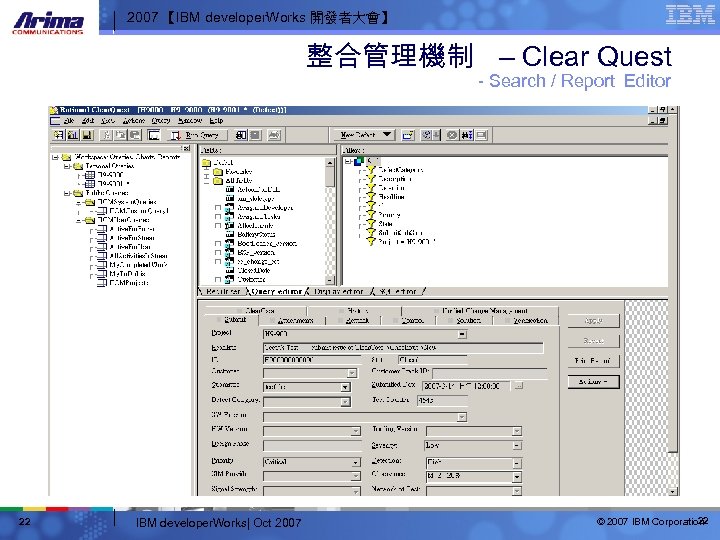The height and width of the screenshot is (540, 720).
Task: Open the Help menu
Action: coord(216,121)
